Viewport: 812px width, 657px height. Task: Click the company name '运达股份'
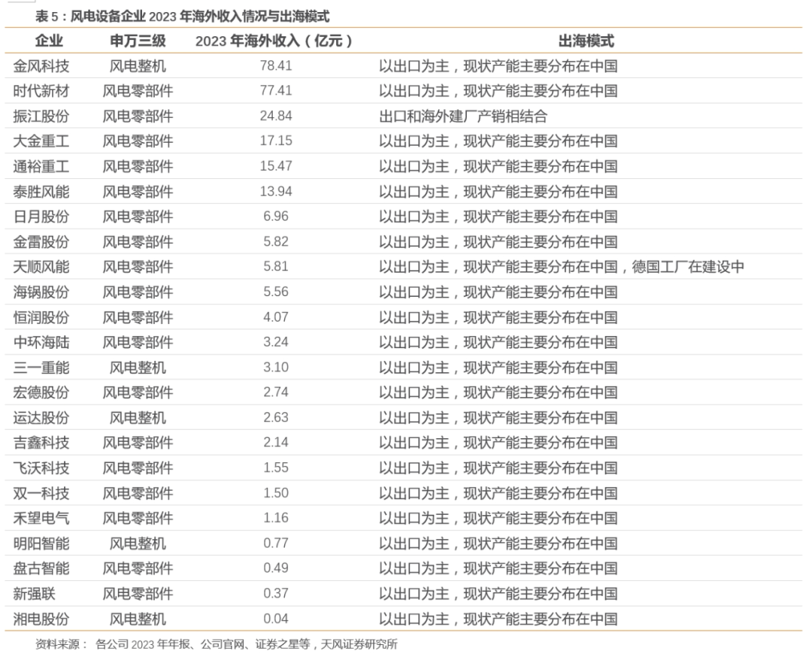coord(41,418)
